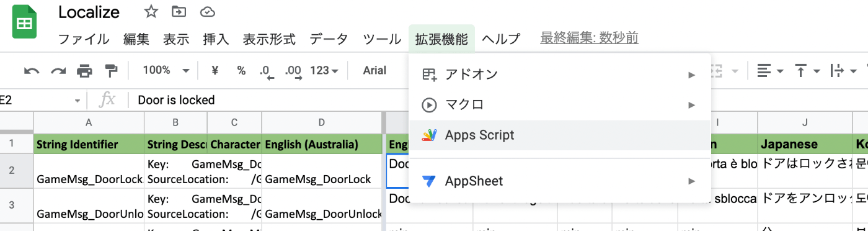Screen dimensions: 868x231
Task: Open the text wrapping dropdown arrow
Action: click(853, 71)
